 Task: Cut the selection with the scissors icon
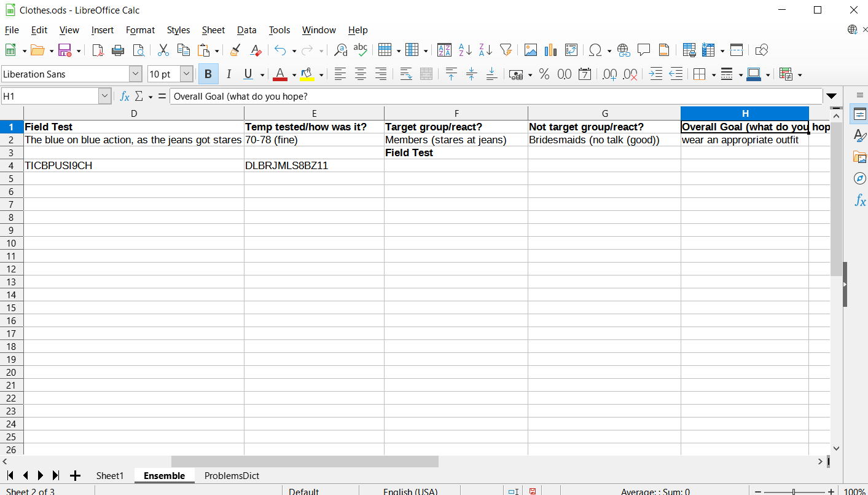coord(163,50)
